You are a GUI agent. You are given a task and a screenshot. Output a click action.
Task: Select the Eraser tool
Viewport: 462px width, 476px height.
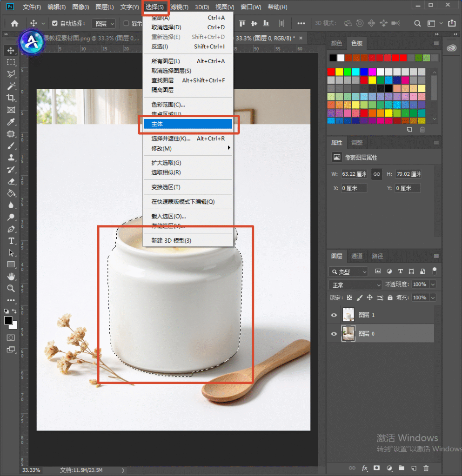pyautogui.click(x=11, y=182)
